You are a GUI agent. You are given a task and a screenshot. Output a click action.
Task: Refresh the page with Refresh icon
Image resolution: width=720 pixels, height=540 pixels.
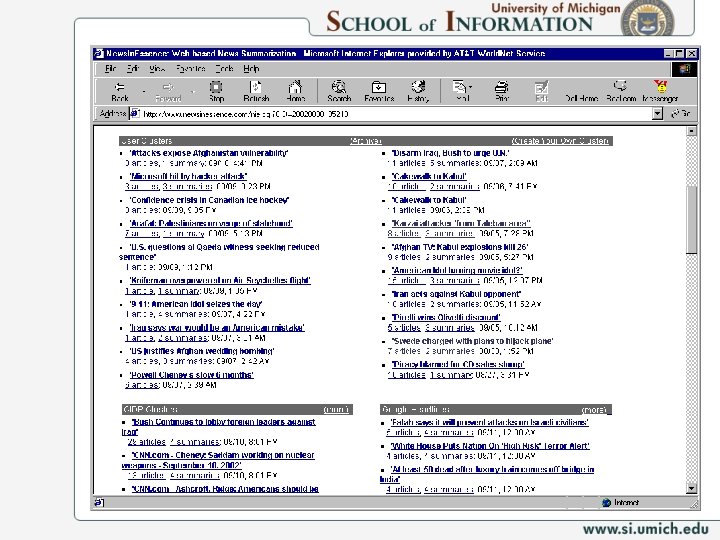pos(256,91)
